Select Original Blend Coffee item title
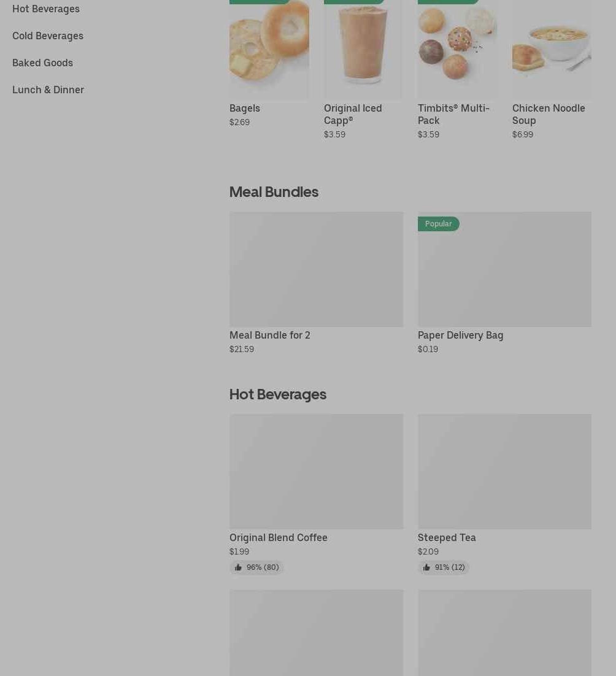The height and width of the screenshot is (676, 616). (279, 537)
